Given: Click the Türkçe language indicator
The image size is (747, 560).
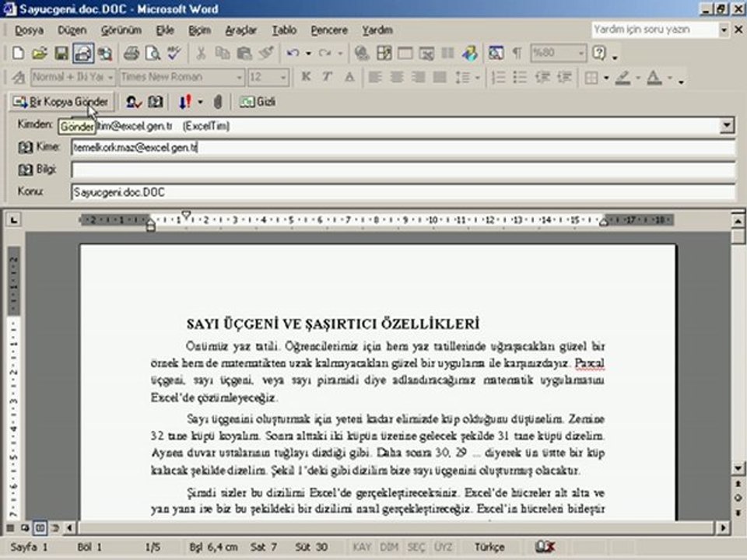Looking at the screenshot, I should click(x=489, y=547).
